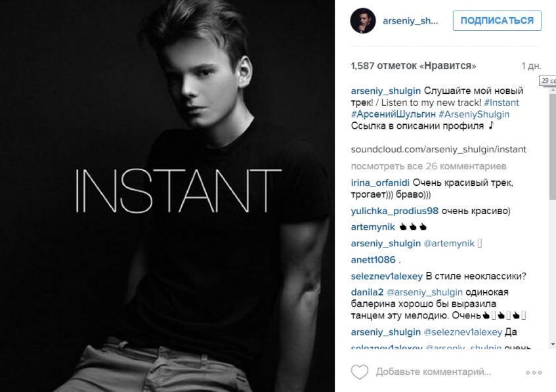Open the 1,587 likes count
The image size is (556, 392).
tap(413, 66)
